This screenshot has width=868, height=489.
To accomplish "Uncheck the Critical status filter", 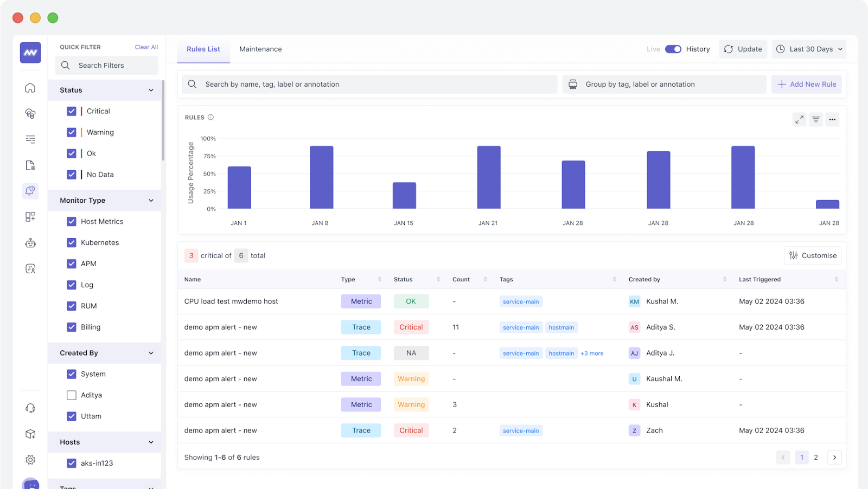I will coord(72,111).
